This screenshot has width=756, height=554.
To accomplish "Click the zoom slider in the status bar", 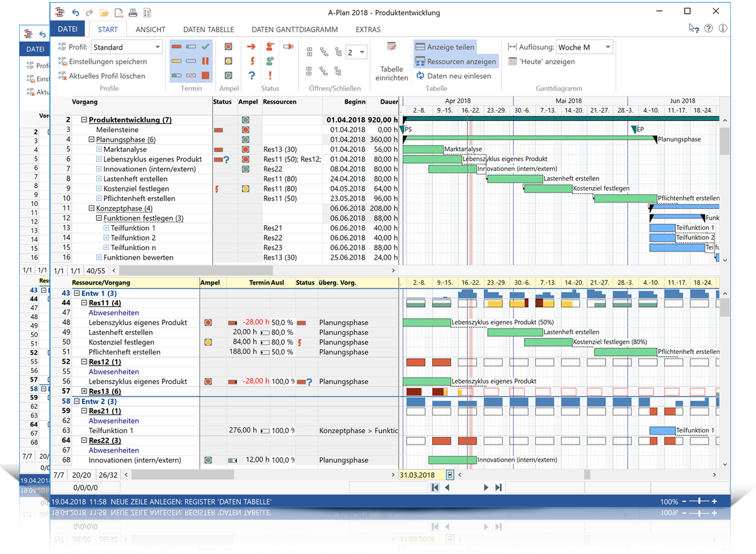I will tap(699, 502).
